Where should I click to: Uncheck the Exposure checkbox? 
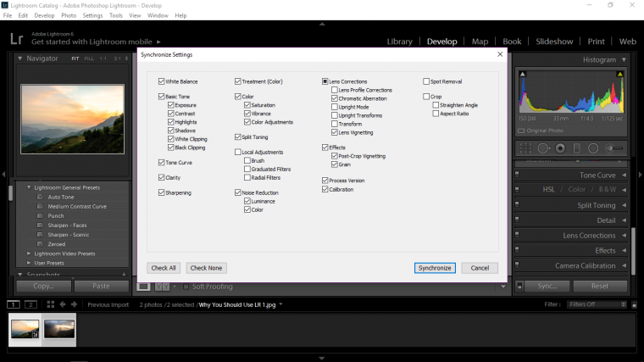(171, 105)
